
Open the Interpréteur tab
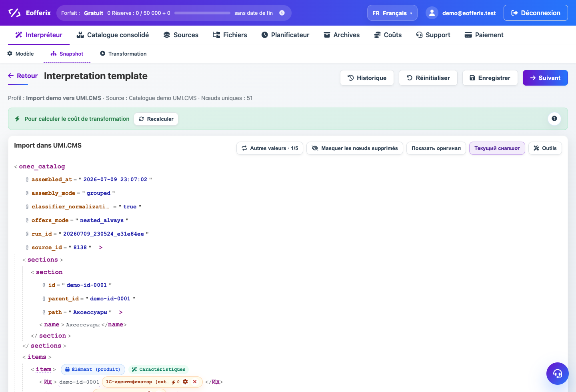pos(39,35)
